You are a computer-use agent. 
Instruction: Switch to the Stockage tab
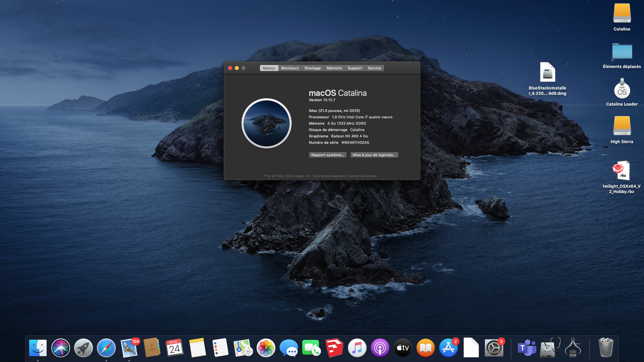(x=312, y=68)
